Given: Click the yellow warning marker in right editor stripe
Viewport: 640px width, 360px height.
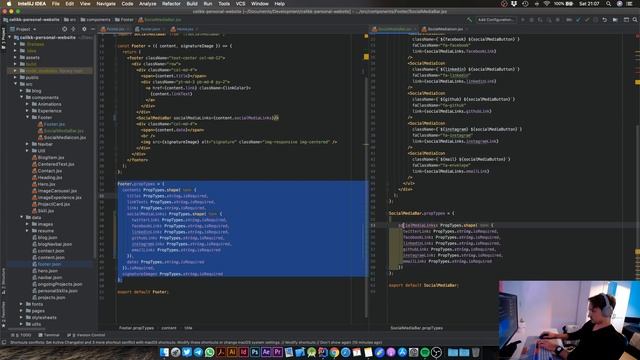Looking at the screenshot, I should point(638,82).
